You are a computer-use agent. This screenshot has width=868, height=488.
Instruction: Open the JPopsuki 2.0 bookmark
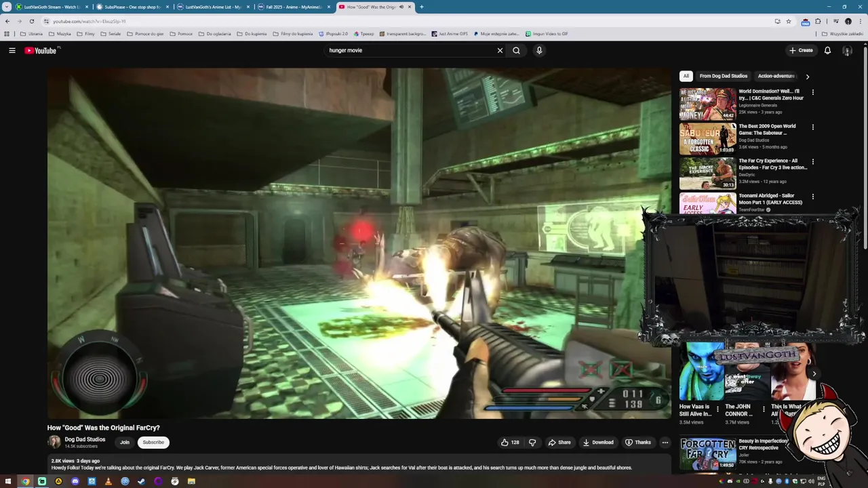coord(333,33)
